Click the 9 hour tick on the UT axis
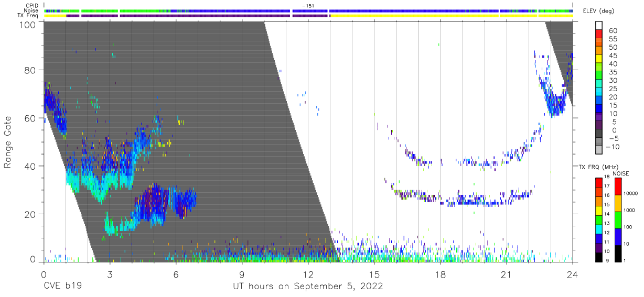The height and width of the screenshot is (297, 644). 242,274
